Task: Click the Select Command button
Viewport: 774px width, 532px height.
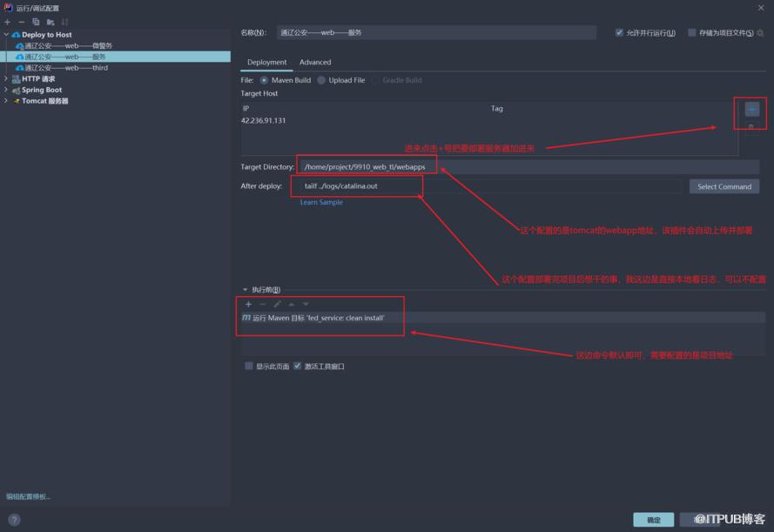Action: [x=724, y=186]
